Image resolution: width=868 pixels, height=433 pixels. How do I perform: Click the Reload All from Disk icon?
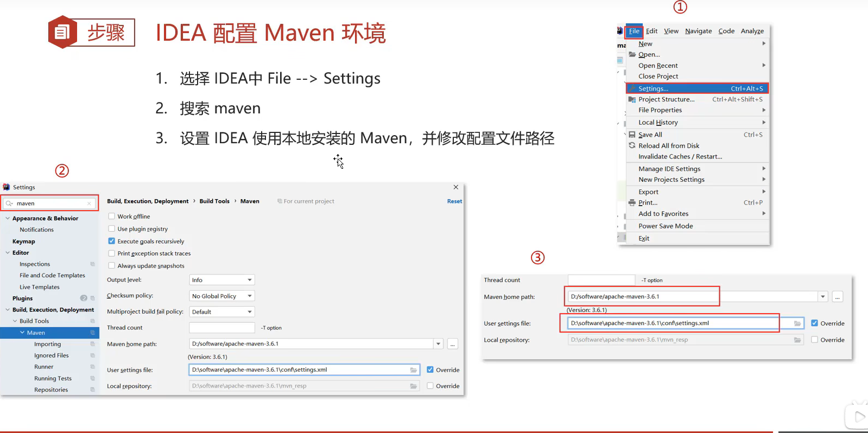(x=632, y=145)
